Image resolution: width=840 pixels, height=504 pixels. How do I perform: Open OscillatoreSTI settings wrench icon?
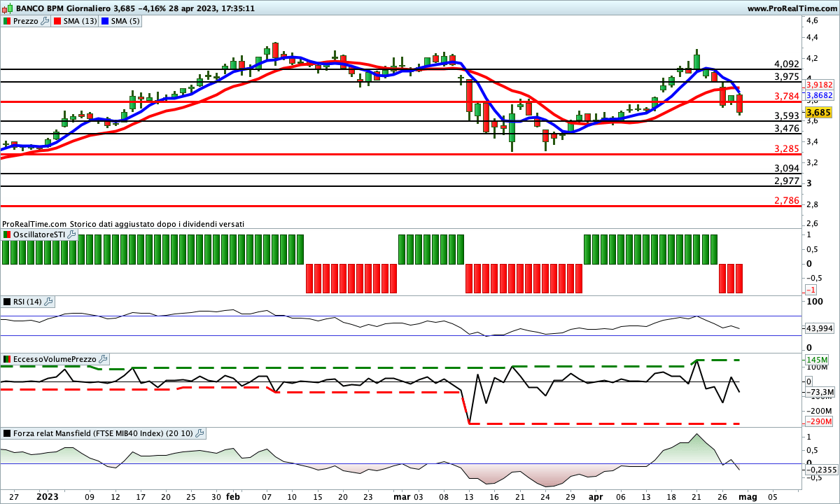pyautogui.click(x=71, y=234)
